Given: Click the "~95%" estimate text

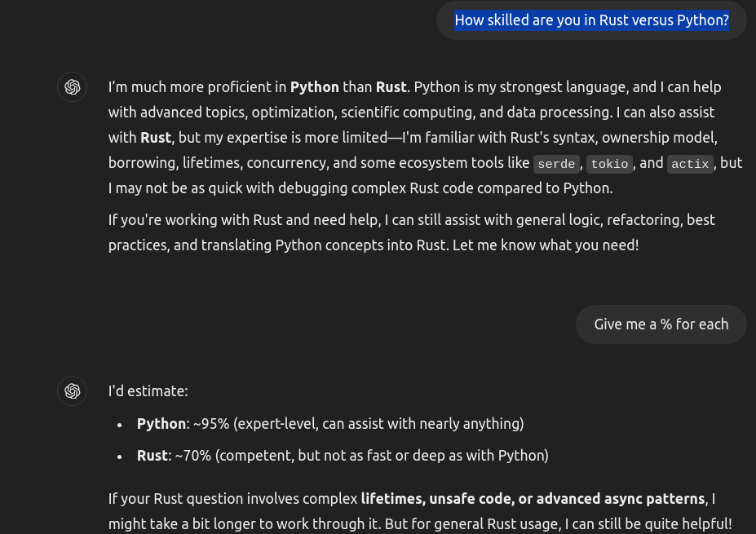Looking at the screenshot, I should pos(211,424).
